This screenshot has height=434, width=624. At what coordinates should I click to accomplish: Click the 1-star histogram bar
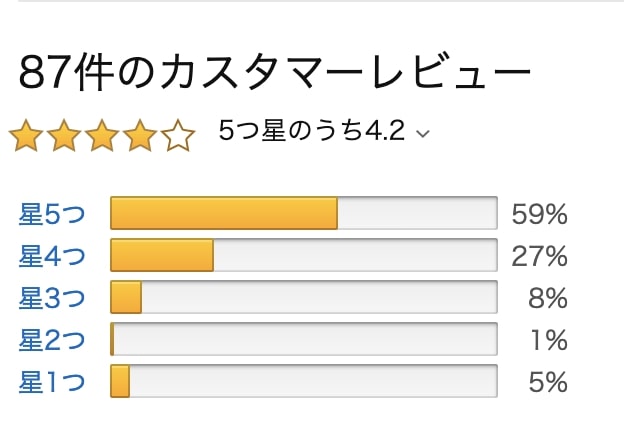tap(304, 381)
